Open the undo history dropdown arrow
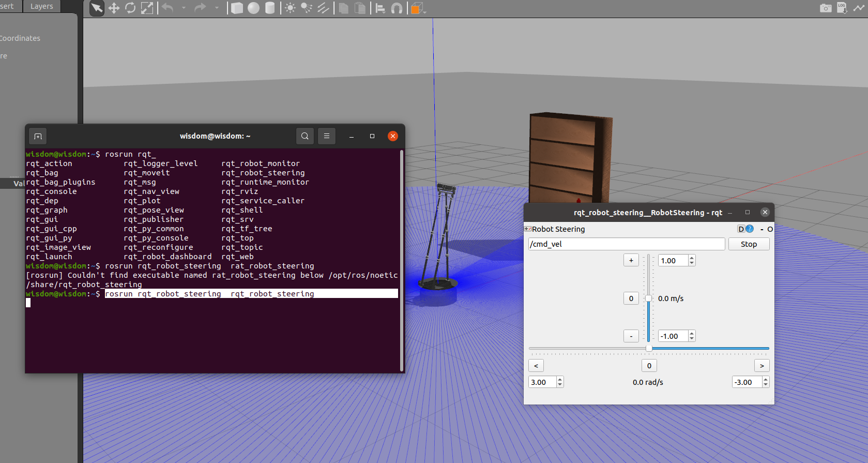 pyautogui.click(x=184, y=8)
